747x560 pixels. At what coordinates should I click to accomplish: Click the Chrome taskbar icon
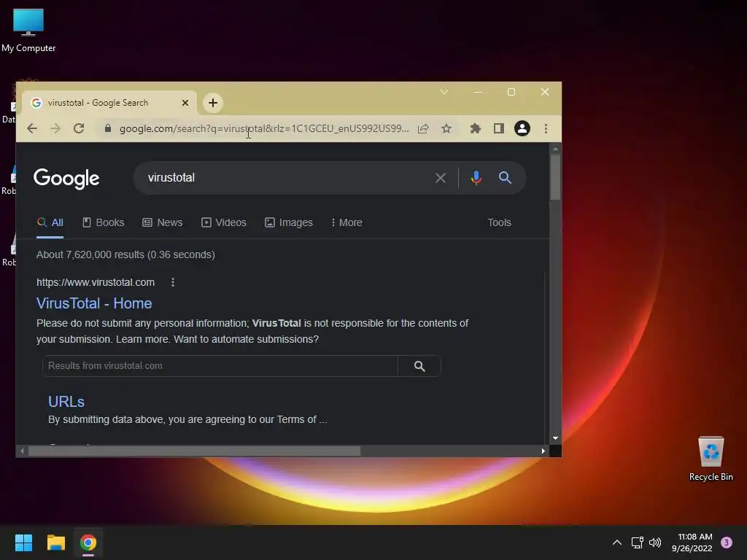(x=88, y=542)
